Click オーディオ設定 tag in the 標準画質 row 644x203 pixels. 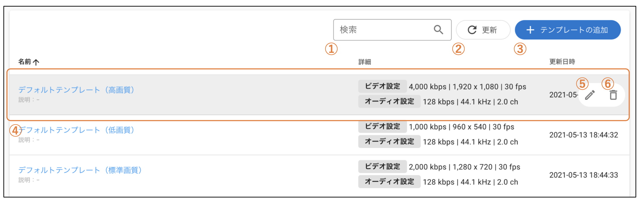coord(389,182)
